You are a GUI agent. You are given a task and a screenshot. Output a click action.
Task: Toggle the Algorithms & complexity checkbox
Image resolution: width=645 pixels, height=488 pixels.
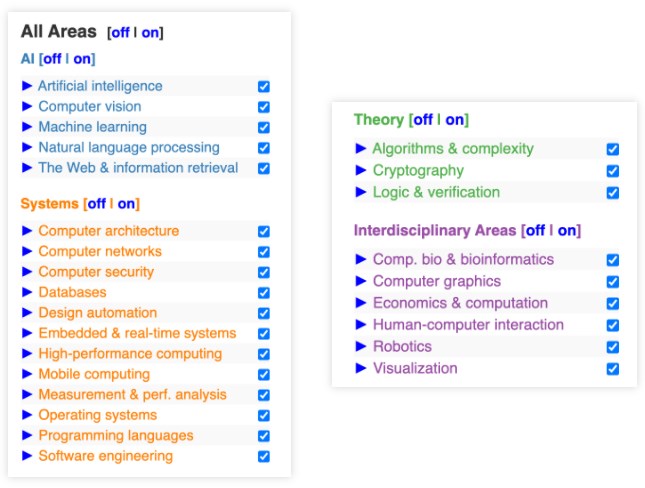(x=613, y=149)
